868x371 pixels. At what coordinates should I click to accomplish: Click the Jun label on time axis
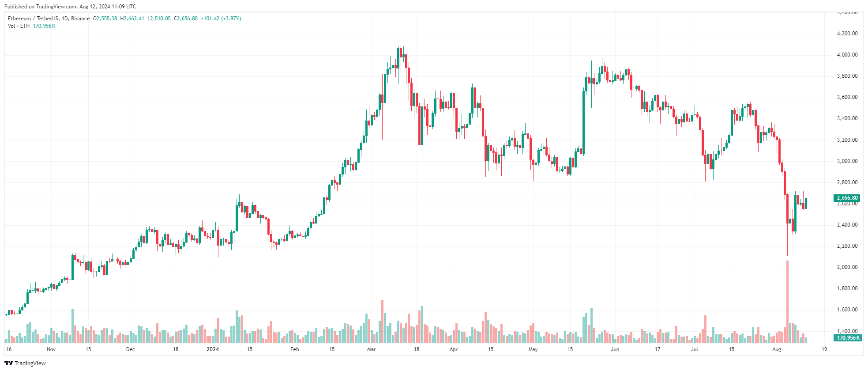615,349
